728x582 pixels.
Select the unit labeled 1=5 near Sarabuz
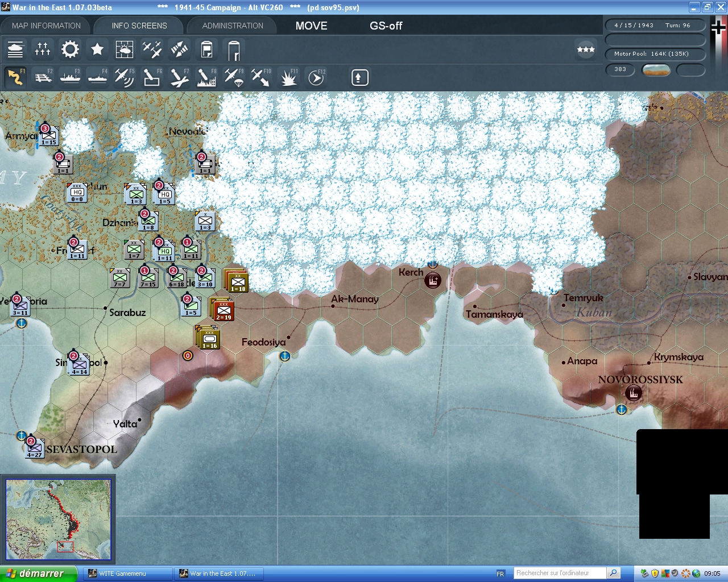tap(191, 306)
